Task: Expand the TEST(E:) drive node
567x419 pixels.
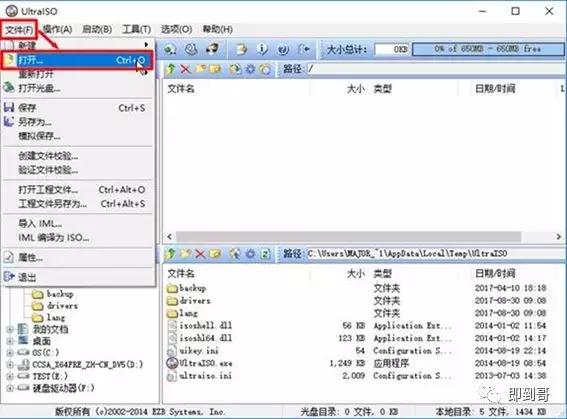Action: [x=10, y=376]
